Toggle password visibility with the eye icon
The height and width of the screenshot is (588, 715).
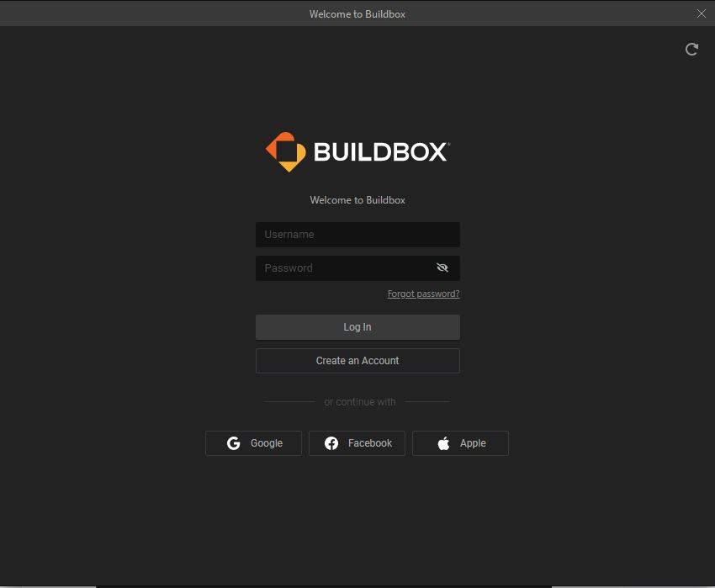442,268
